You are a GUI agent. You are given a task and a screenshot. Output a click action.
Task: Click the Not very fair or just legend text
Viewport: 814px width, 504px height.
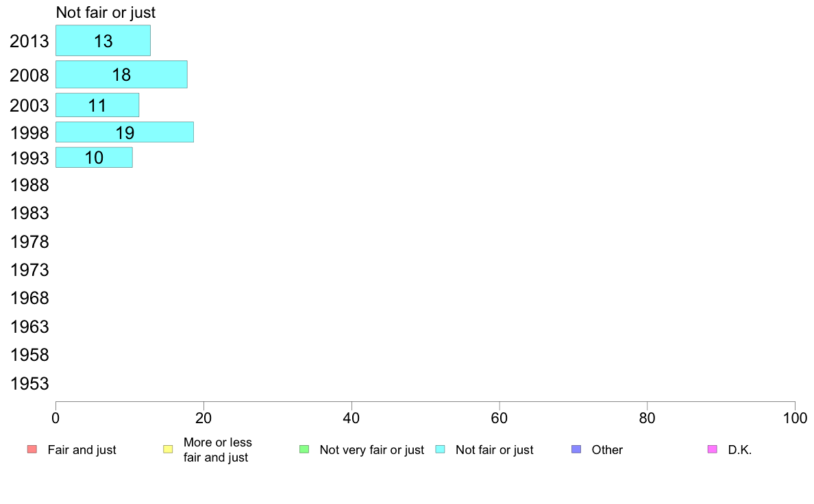(371, 450)
